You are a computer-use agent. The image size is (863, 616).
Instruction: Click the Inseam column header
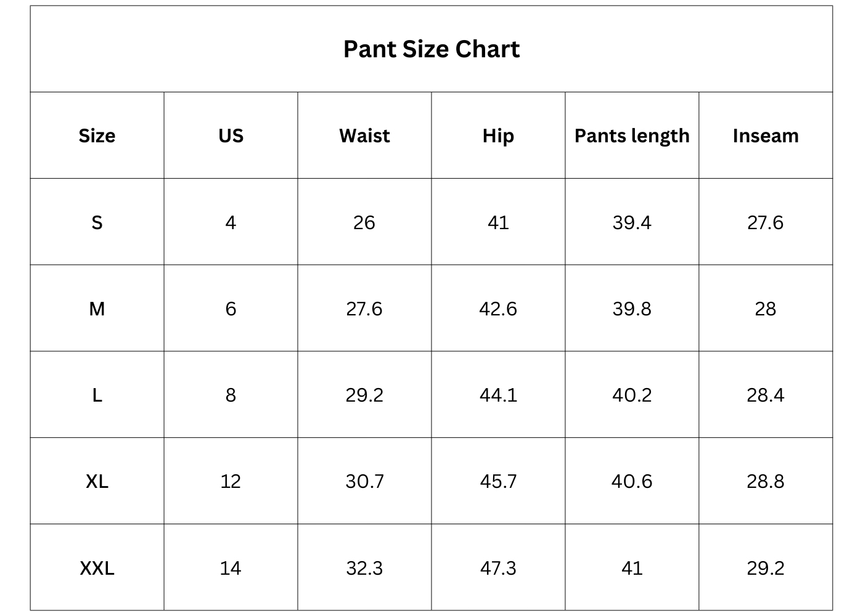766,136
